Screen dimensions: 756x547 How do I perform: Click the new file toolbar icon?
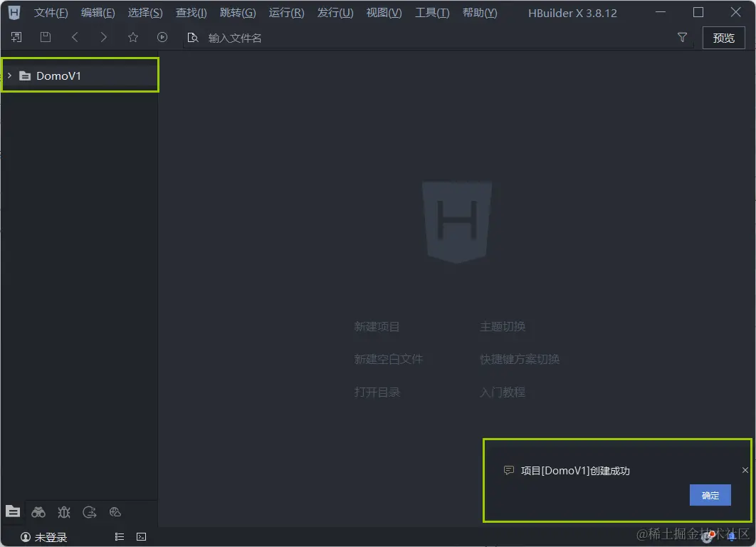pos(16,37)
